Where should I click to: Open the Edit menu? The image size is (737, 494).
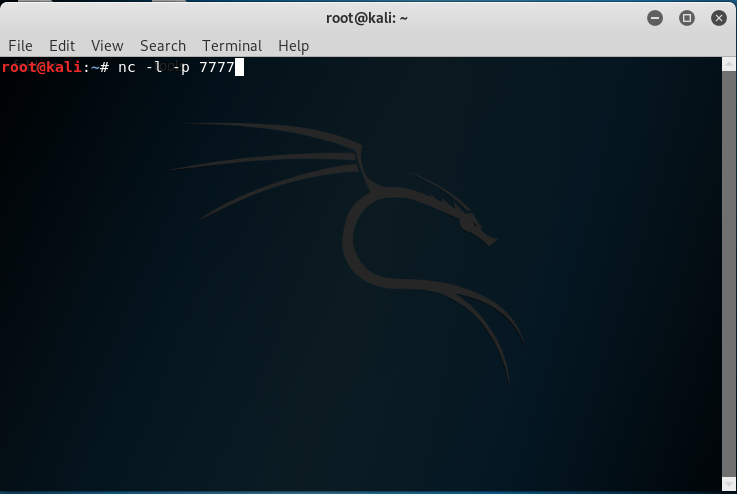pyautogui.click(x=62, y=46)
